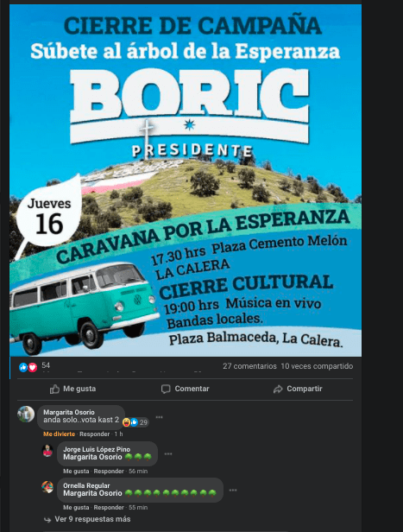Click Responder under Margarita Osorio's comment
This screenshot has height=532, width=403.
pos(95,434)
